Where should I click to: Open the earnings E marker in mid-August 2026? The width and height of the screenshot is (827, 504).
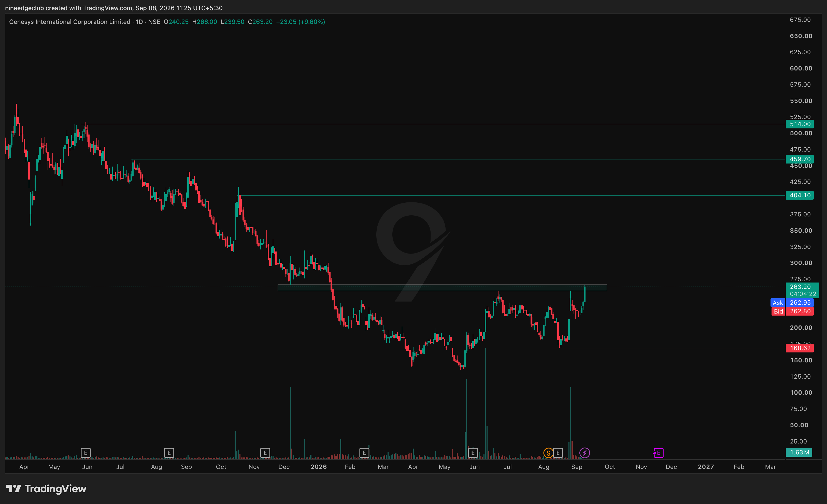(x=558, y=453)
